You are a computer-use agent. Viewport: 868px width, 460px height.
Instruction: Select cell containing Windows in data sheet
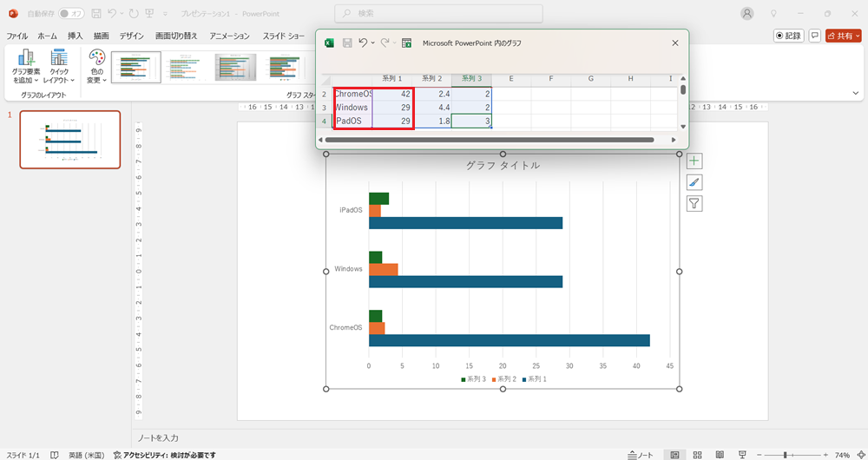point(352,108)
